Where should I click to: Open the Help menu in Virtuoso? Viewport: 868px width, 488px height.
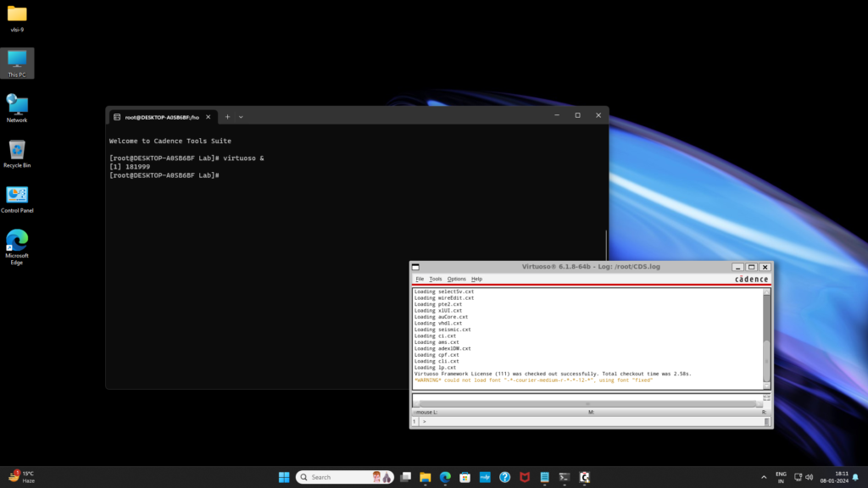pyautogui.click(x=476, y=279)
